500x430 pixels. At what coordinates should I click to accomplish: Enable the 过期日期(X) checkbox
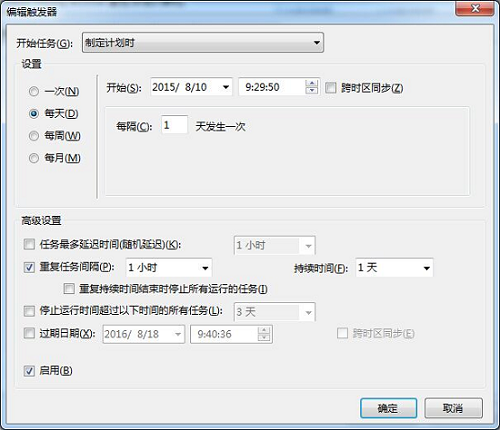(29, 333)
